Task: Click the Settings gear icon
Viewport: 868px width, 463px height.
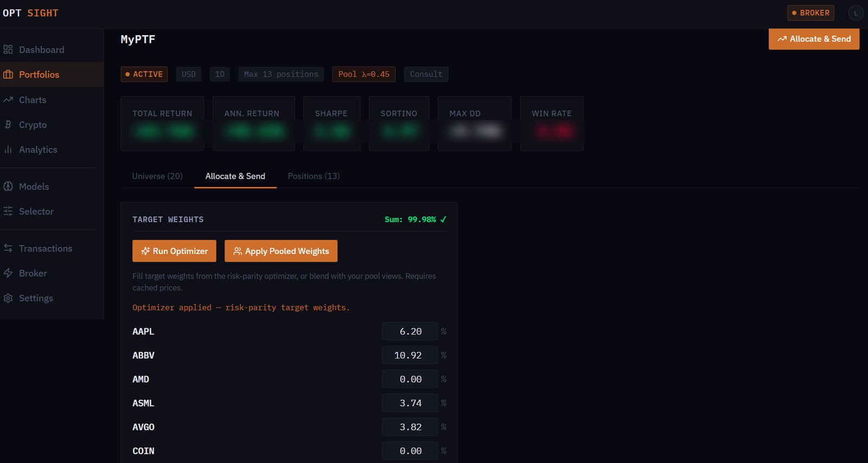Action: (x=8, y=298)
